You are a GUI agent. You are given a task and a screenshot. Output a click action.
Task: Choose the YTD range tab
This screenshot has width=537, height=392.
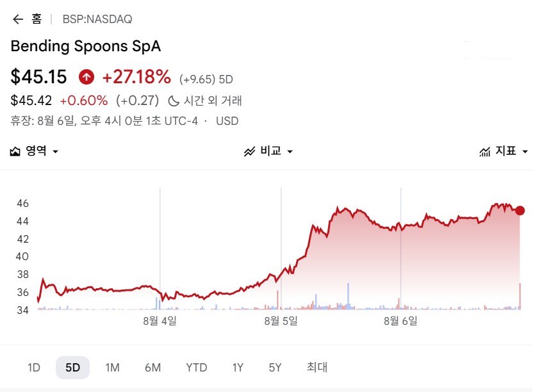click(197, 368)
